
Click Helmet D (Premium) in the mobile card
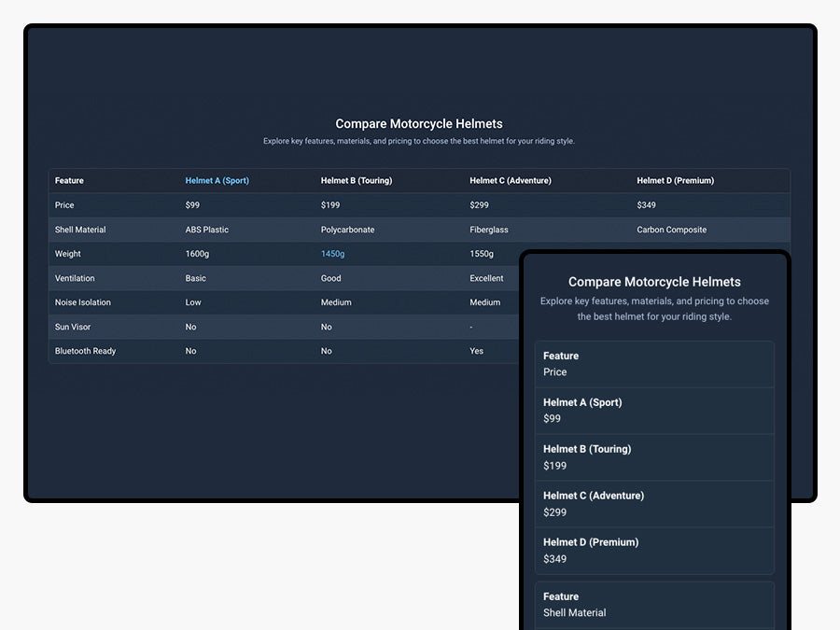point(591,542)
